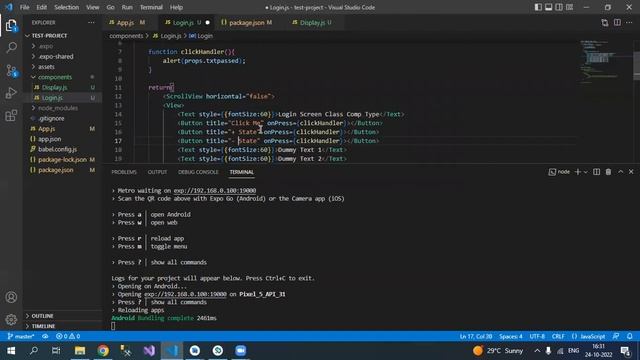
Task: Kill the terminal with trash icon
Action: coord(608,172)
